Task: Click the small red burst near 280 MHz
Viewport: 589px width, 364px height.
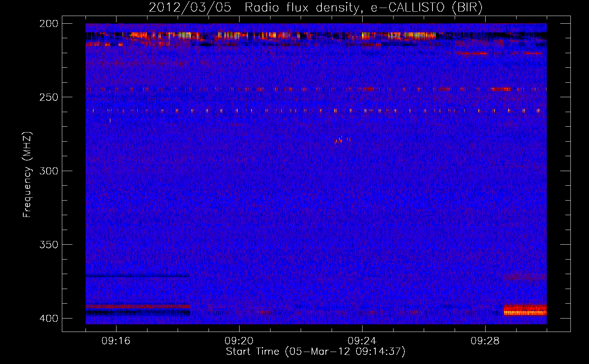Action: pyautogui.click(x=342, y=140)
